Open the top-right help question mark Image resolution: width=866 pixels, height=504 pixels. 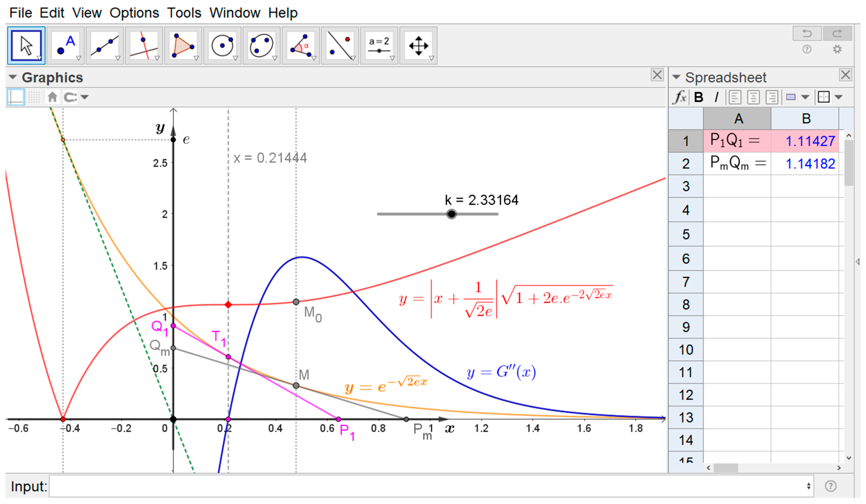806,49
